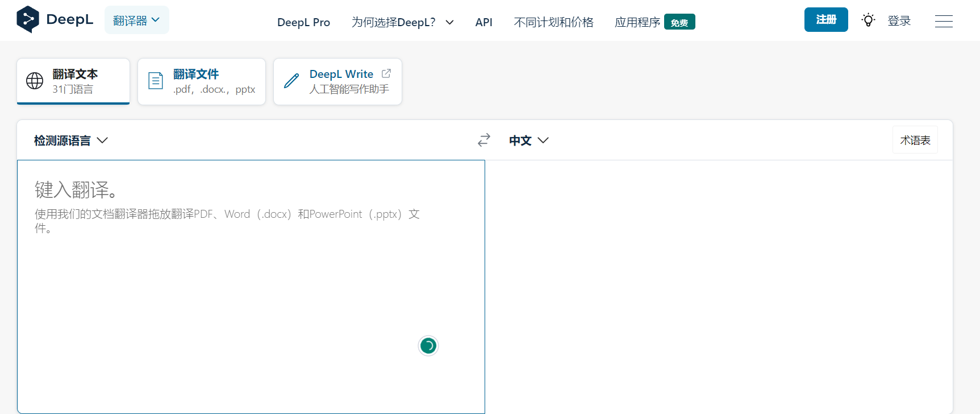Click the globe icon for 翻译文本
Viewport: 980px width, 414px height.
tap(35, 81)
